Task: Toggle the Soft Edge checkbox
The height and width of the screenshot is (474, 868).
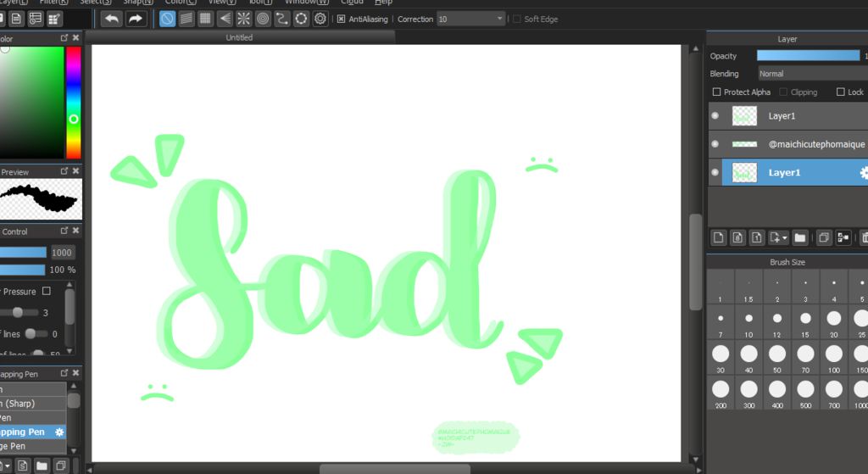Action: [x=517, y=19]
